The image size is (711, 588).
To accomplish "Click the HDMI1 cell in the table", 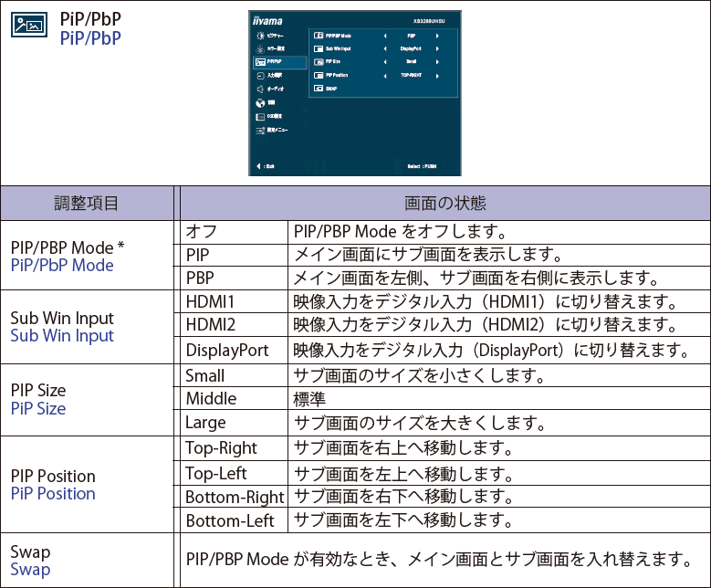I will click(234, 301).
